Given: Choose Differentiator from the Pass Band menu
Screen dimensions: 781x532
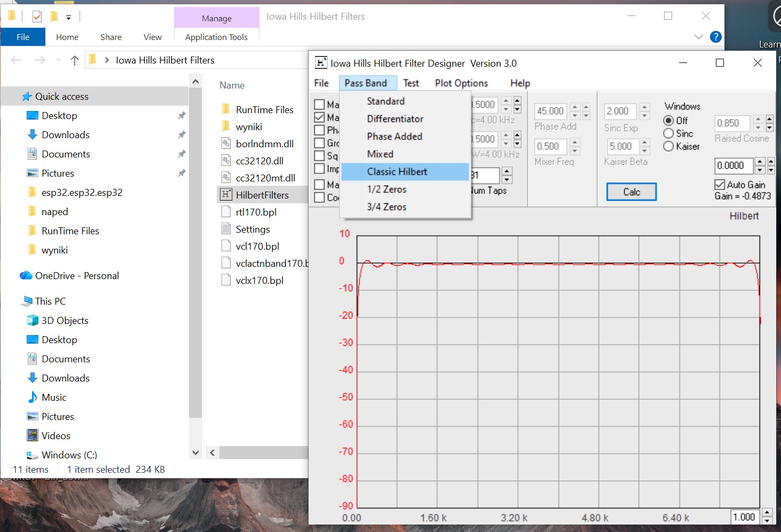Looking at the screenshot, I should 405,119.
